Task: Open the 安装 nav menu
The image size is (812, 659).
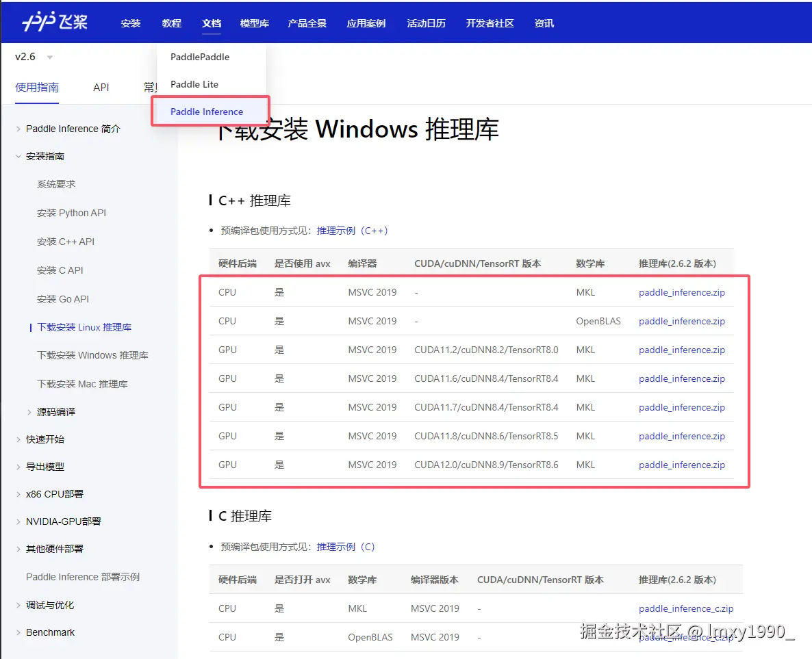Action: [131, 23]
